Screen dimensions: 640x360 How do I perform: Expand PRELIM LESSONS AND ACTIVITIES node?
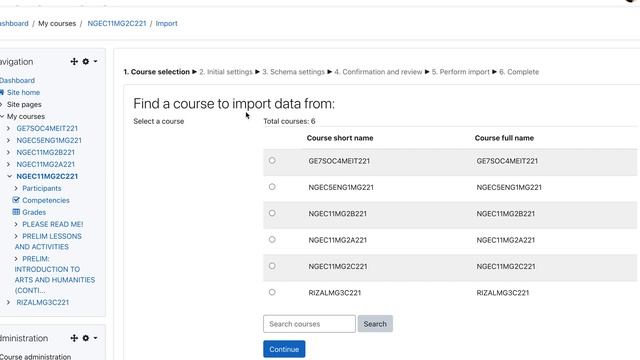[x=16, y=236]
